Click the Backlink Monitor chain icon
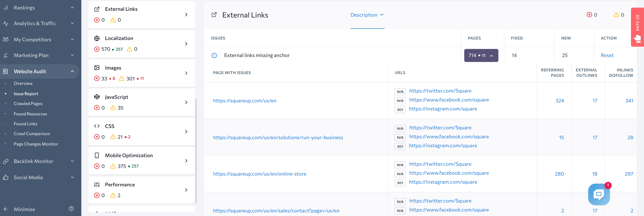 click(x=6, y=161)
